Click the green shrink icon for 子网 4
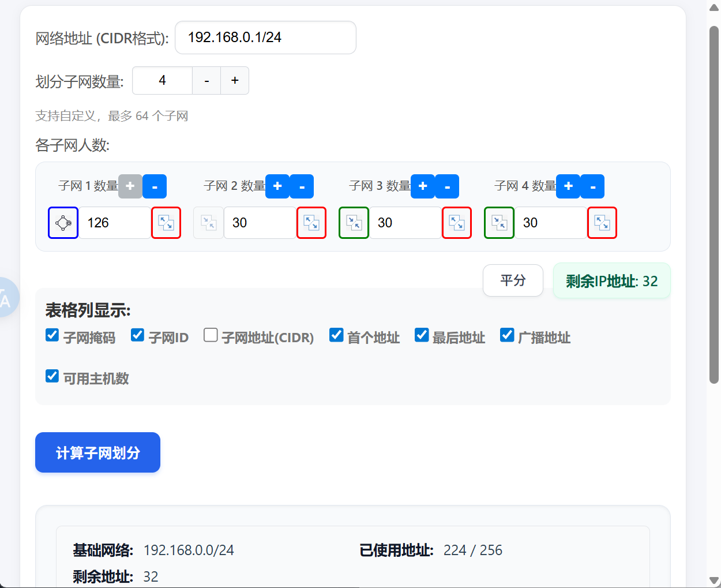The image size is (721, 588). pos(499,223)
